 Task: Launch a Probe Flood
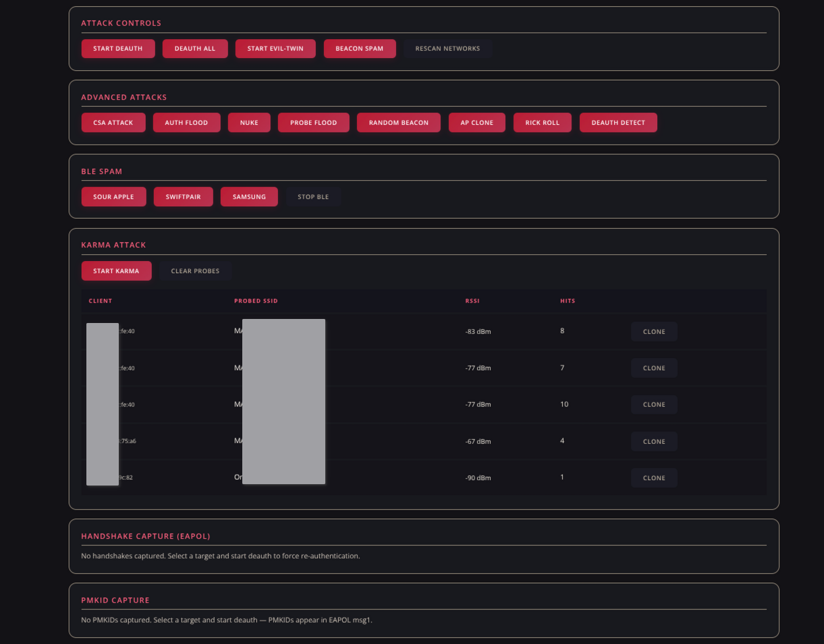click(x=313, y=122)
